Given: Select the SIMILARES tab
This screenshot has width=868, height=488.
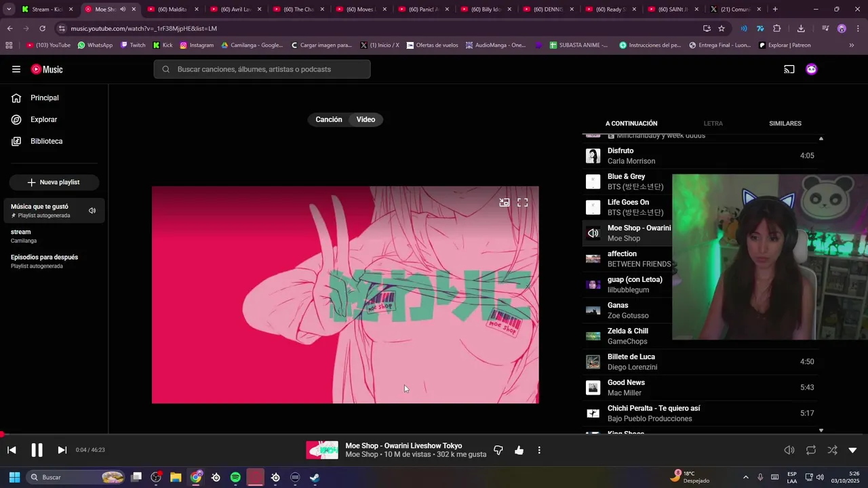Looking at the screenshot, I should 785,123.
